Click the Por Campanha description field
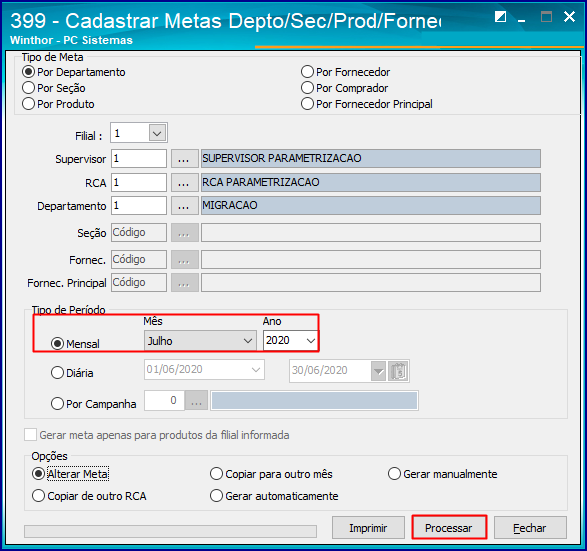The height and width of the screenshot is (551, 587). coord(314,401)
